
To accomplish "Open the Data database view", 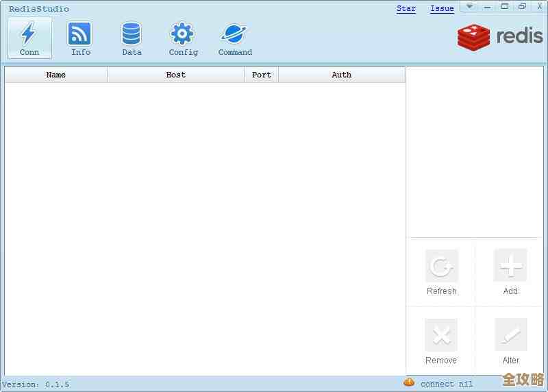I will click(132, 38).
